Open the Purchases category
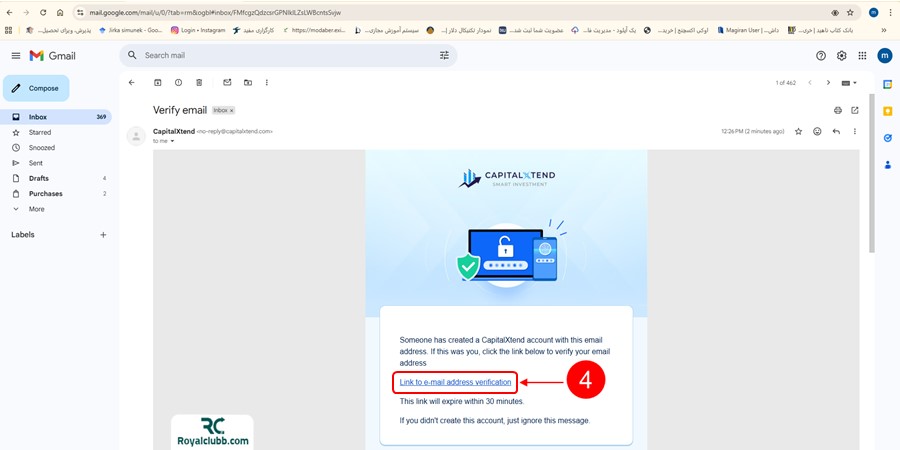The image size is (900, 450). (45, 194)
